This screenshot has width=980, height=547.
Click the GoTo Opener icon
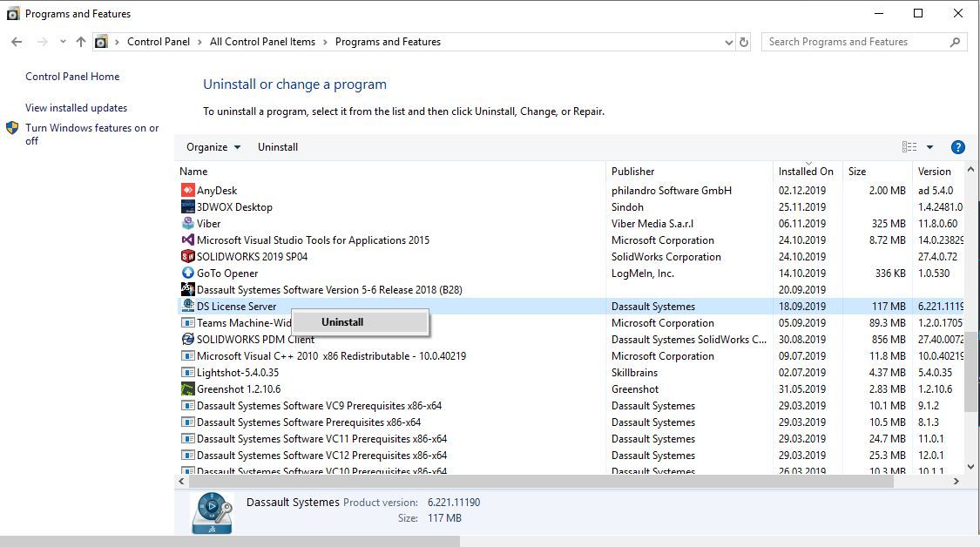point(187,273)
